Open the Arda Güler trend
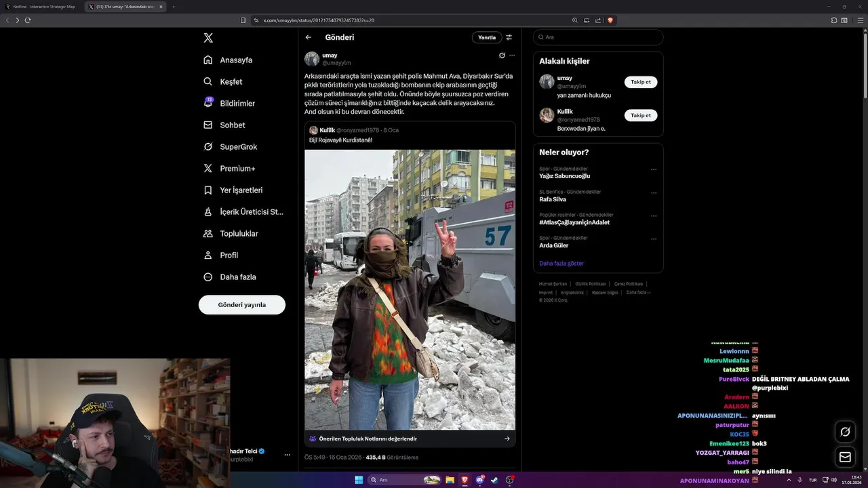868x488 pixels. tap(554, 245)
